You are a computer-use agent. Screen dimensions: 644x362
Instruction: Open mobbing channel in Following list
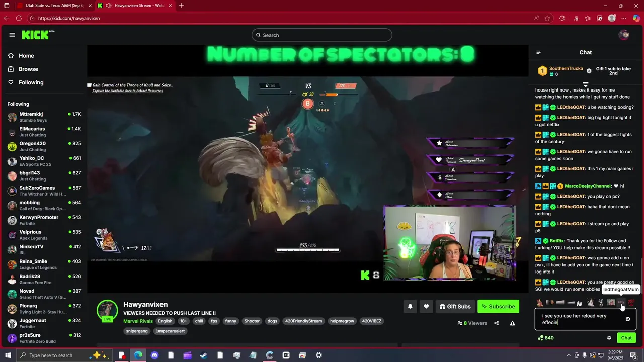[x=44, y=205]
